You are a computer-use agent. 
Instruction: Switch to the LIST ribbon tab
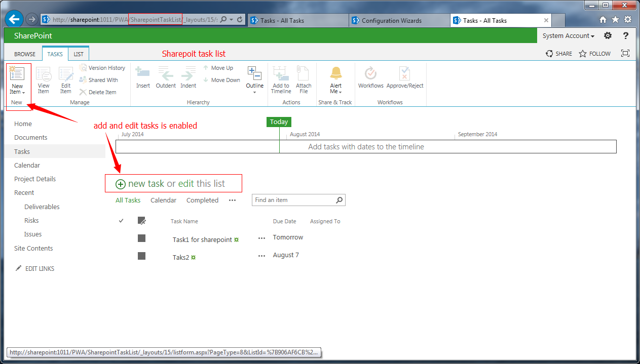tap(79, 54)
